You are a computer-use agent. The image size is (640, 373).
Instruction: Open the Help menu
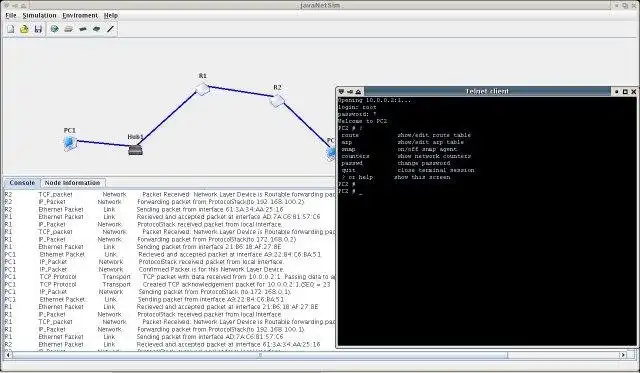point(111,16)
